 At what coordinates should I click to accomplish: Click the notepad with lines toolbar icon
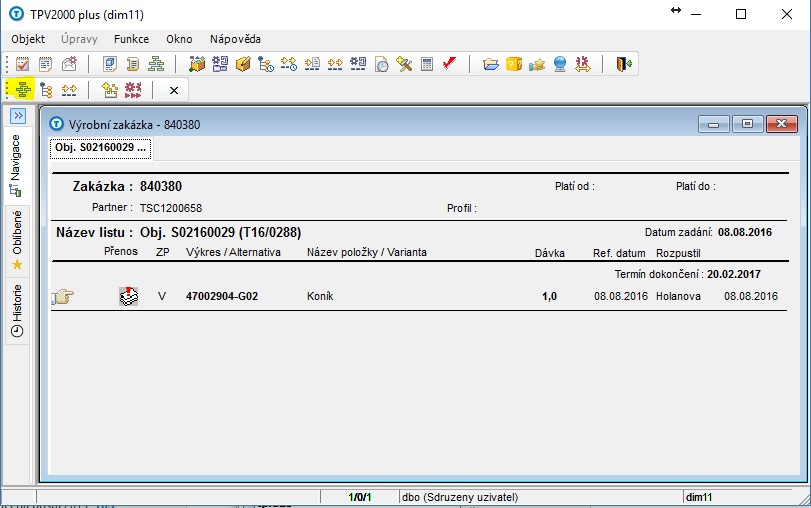coord(46,64)
